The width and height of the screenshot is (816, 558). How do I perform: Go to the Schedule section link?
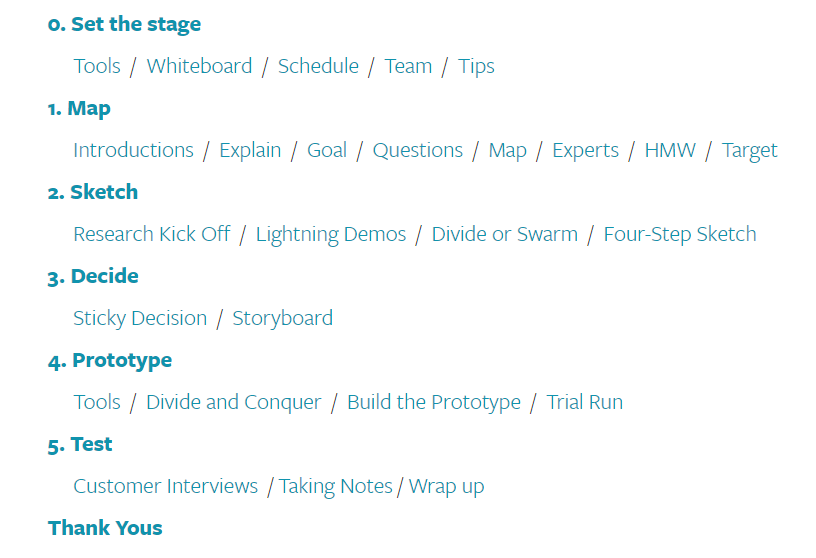[318, 66]
